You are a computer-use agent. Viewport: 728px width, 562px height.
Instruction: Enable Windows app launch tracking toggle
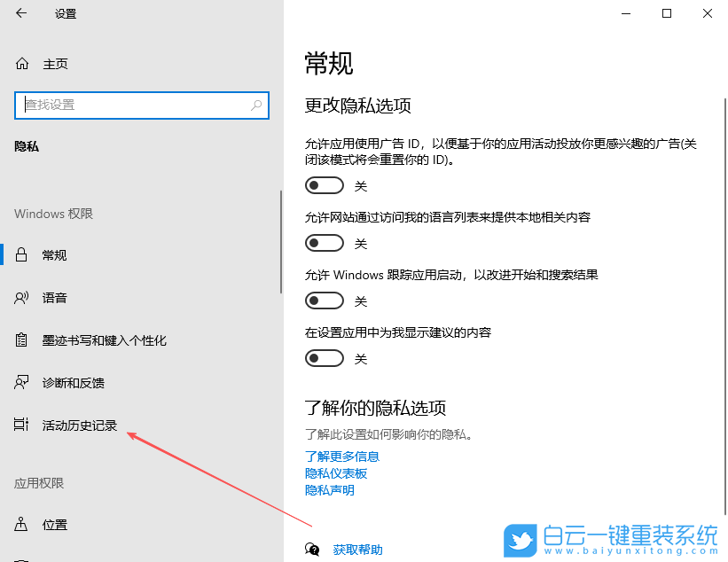324,301
